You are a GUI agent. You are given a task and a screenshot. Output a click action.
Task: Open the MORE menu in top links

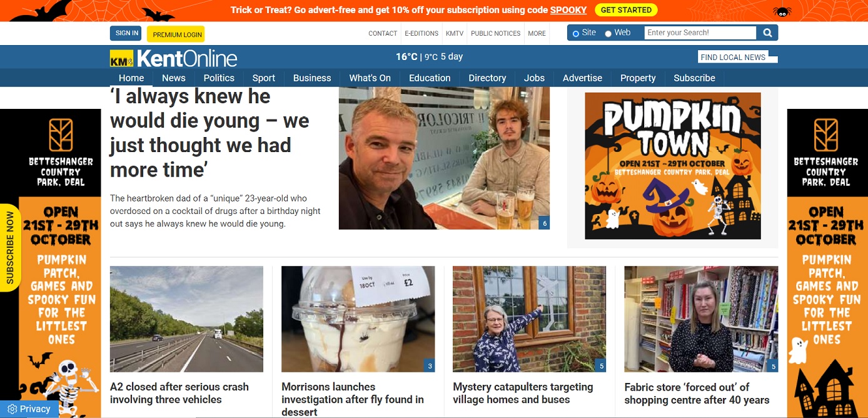click(x=537, y=33)
